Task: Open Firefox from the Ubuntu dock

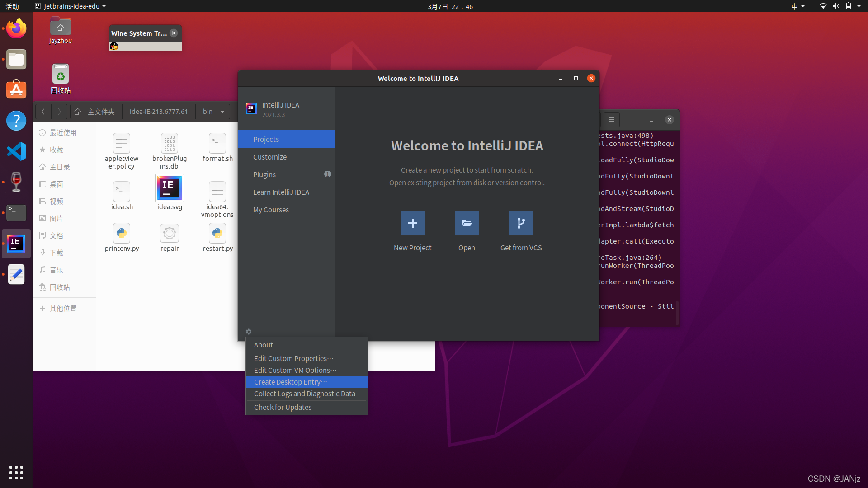Action: point(16,29)
